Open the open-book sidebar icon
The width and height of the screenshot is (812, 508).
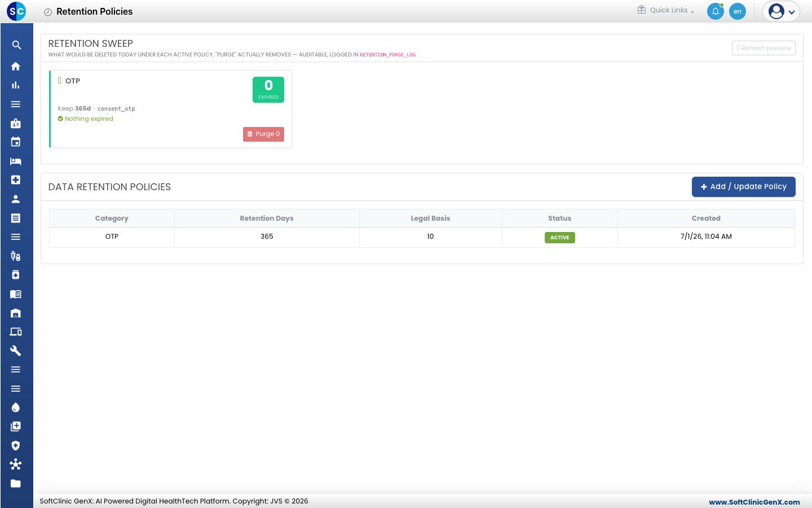coord(16,294)
